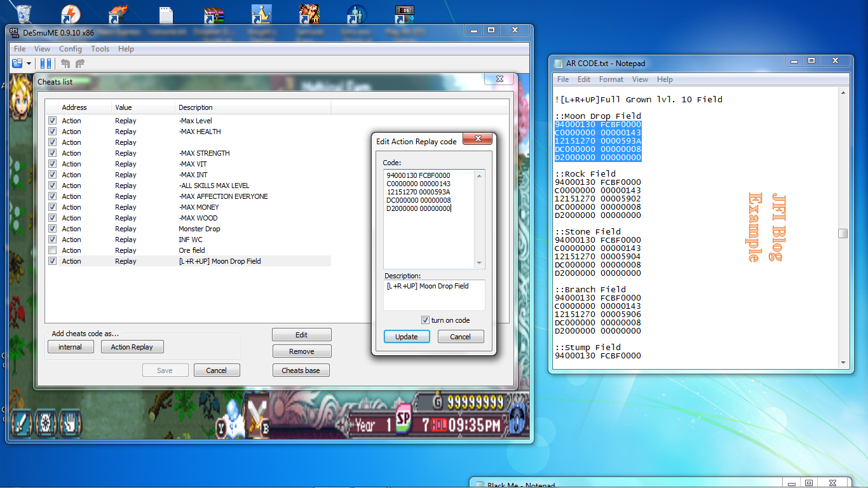Image resolution: width=868 pixels, height=488 pixels.
Task: Click the DeSmuME title bar app icon
Action: tap(14, 32)
